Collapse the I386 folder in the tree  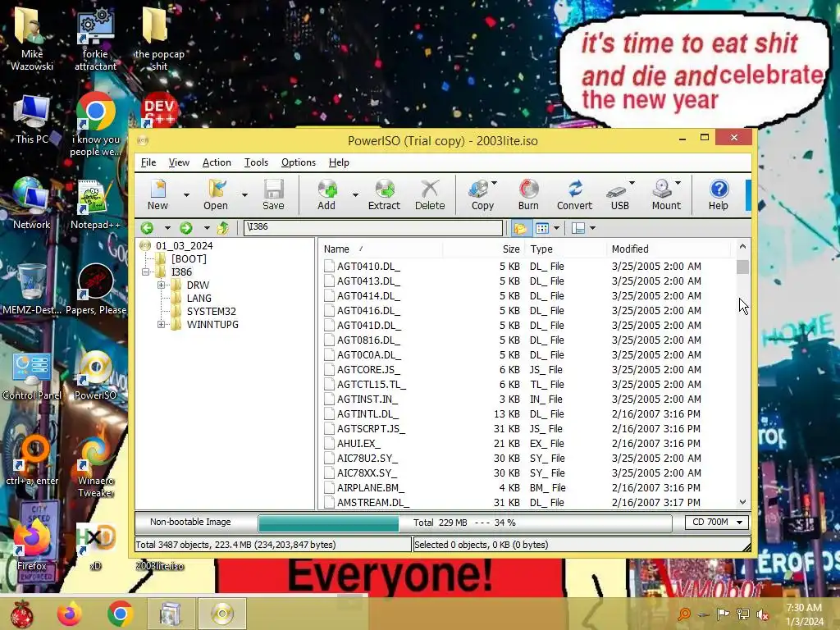[146, 272]
